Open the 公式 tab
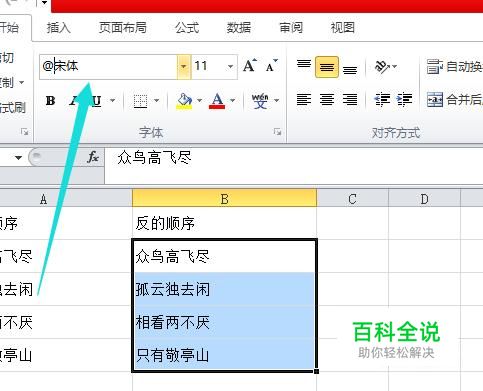This screenshot has height=391, width=483. [187, 28]
